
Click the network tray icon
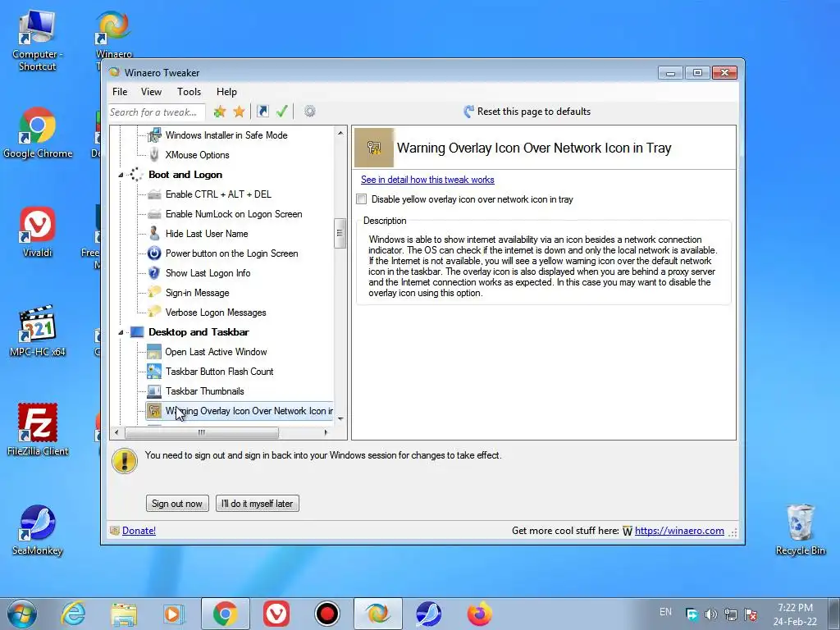pyautogui.click(x=731, y=614)
